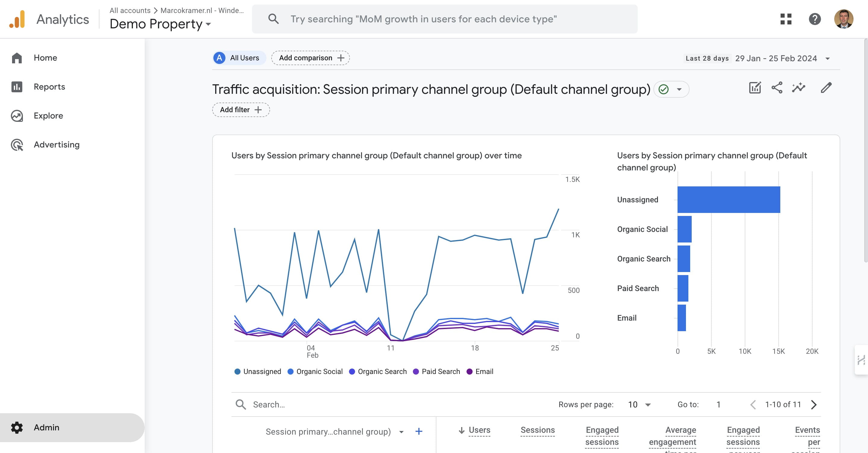Go to Reports in the sidebar
The image size is (868, 453).
(49, 87)
